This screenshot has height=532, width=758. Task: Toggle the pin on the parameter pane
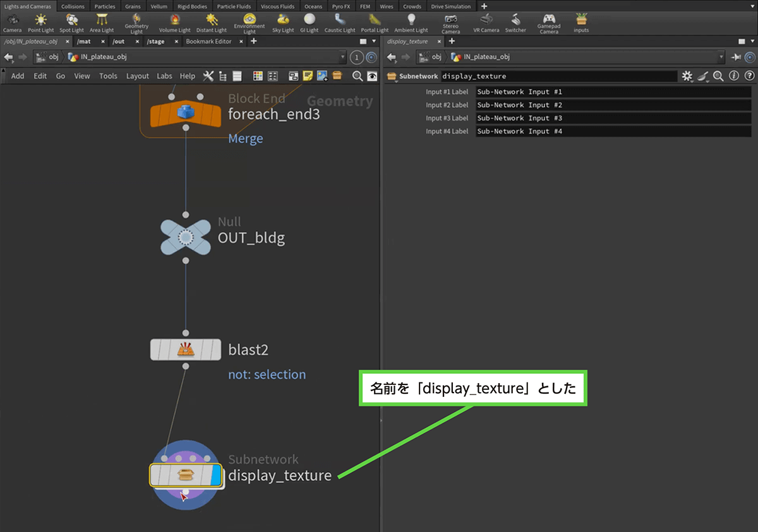tap(737, 57)
